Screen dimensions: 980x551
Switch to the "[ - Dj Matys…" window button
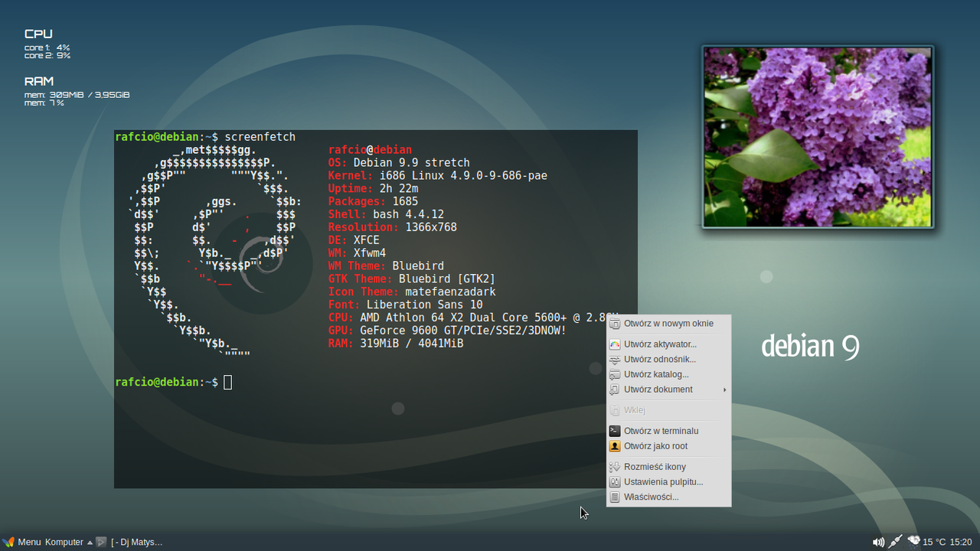(x=137, y=542)
